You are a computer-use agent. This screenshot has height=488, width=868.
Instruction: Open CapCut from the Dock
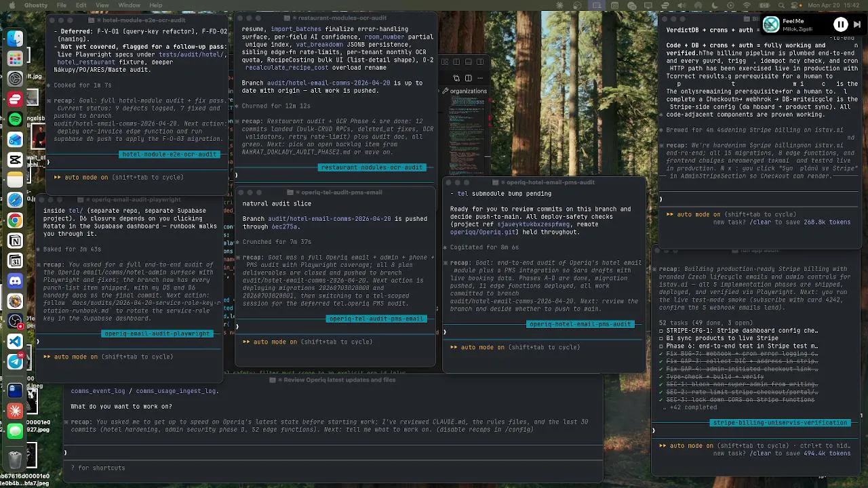15,160
